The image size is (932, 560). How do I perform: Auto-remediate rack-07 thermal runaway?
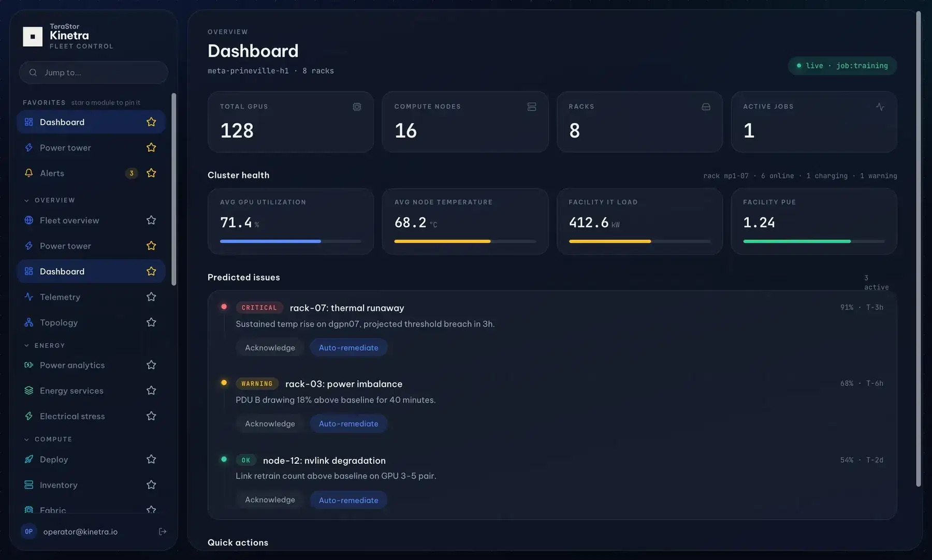click(348, 348)
